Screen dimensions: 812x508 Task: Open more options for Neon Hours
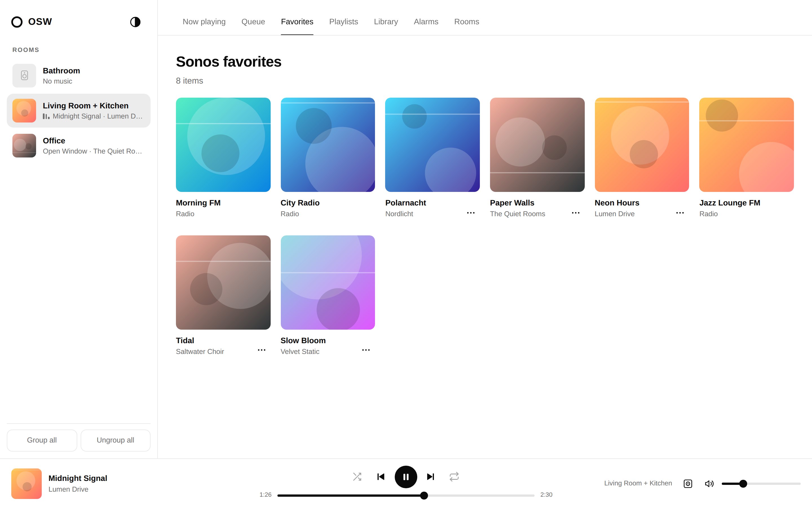coord(680,213)
